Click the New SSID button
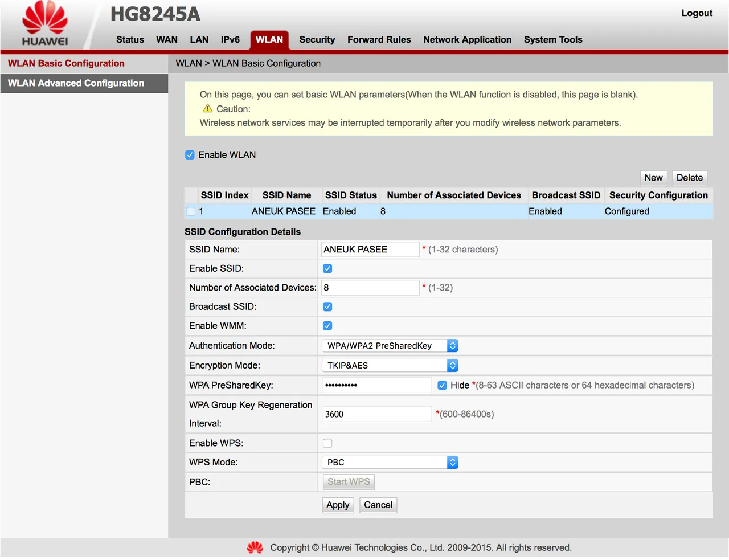The height and width of the screenshot is (560, 729). [x=653, y=178]
